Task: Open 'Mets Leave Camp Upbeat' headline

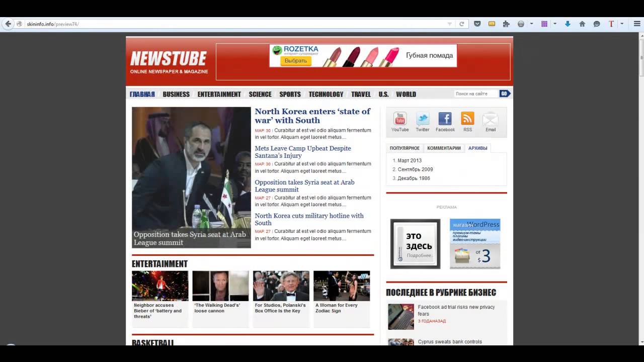Action: click(303, 152)
